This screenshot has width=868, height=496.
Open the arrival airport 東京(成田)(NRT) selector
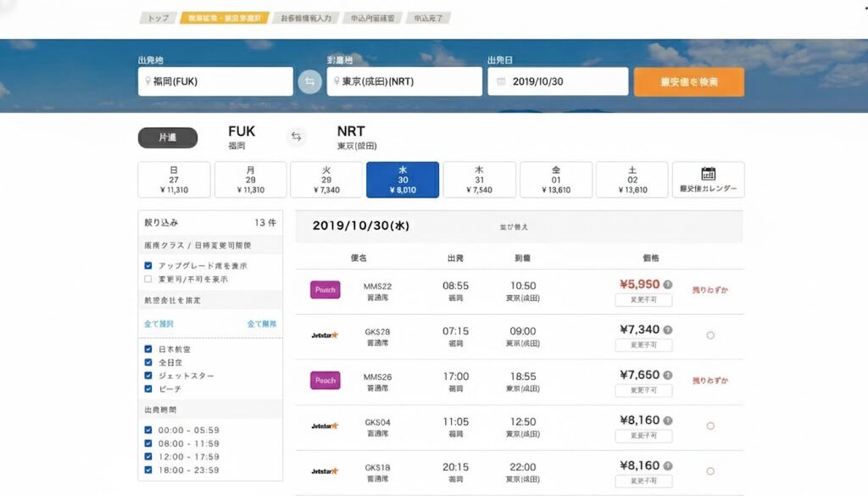[x=404, y=81]
